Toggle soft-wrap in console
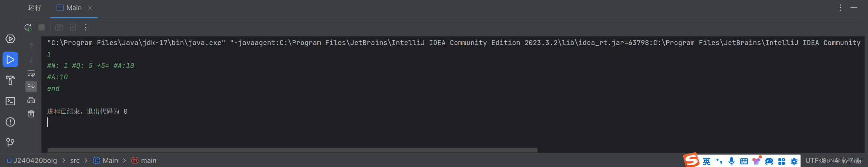 (x=31, y=73)
